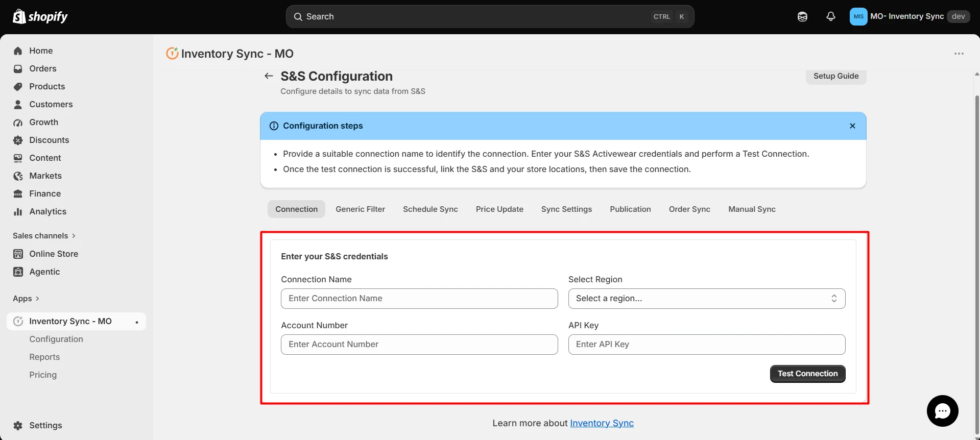Open the live chat bubble
The image size is (980, 440).
942,411
